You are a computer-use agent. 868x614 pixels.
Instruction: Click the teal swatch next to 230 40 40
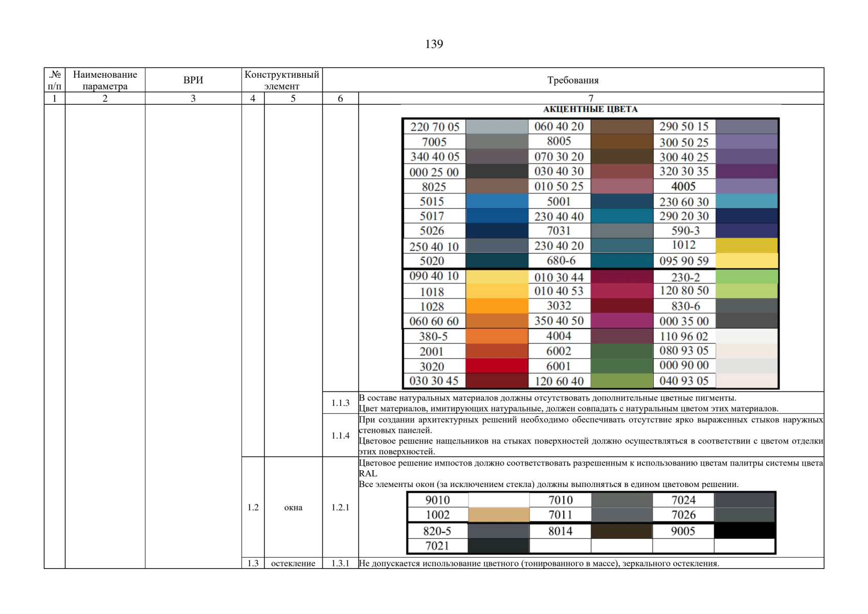621,216
